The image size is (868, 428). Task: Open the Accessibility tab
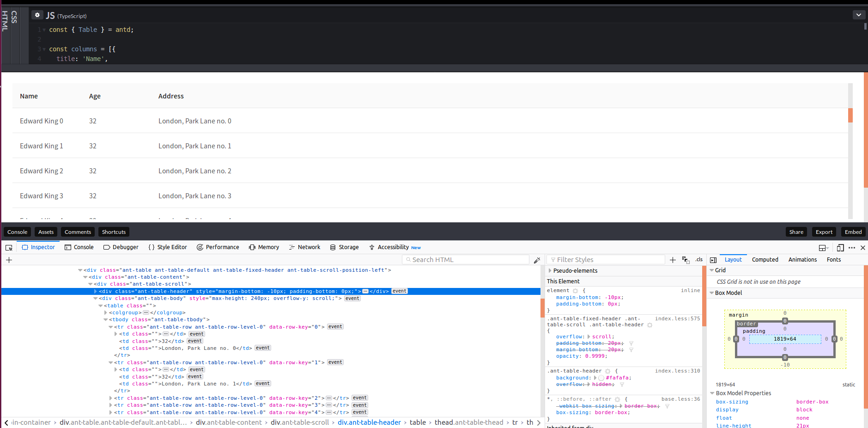coord(395,247)
